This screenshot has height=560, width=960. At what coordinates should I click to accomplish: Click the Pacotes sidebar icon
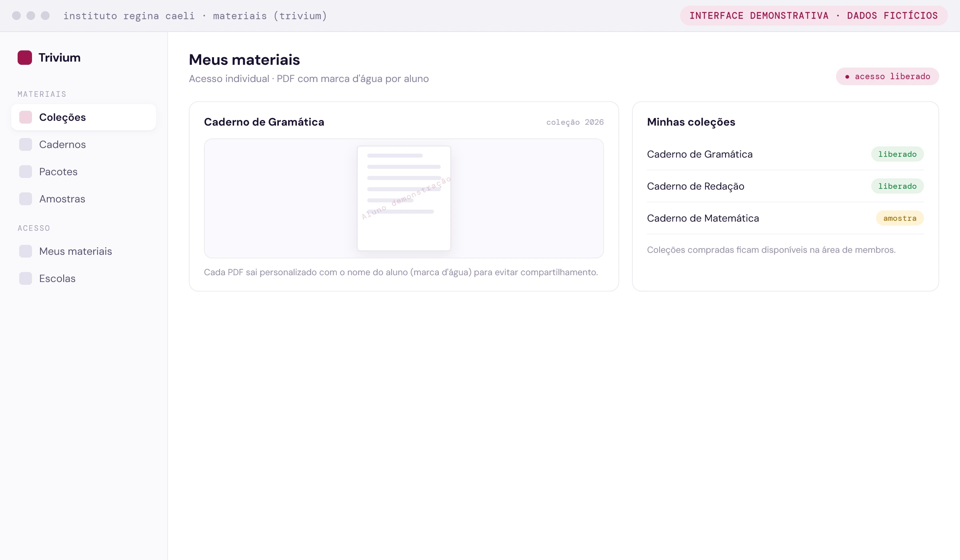click(x=26, y=172)
